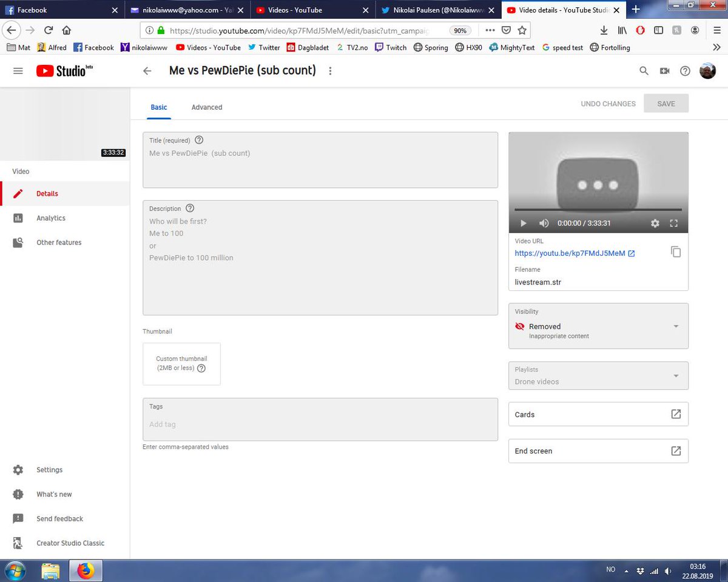Click Send feedback in the sidebar
This screenshot has width=728, height=582.
[x=65, y=518]
